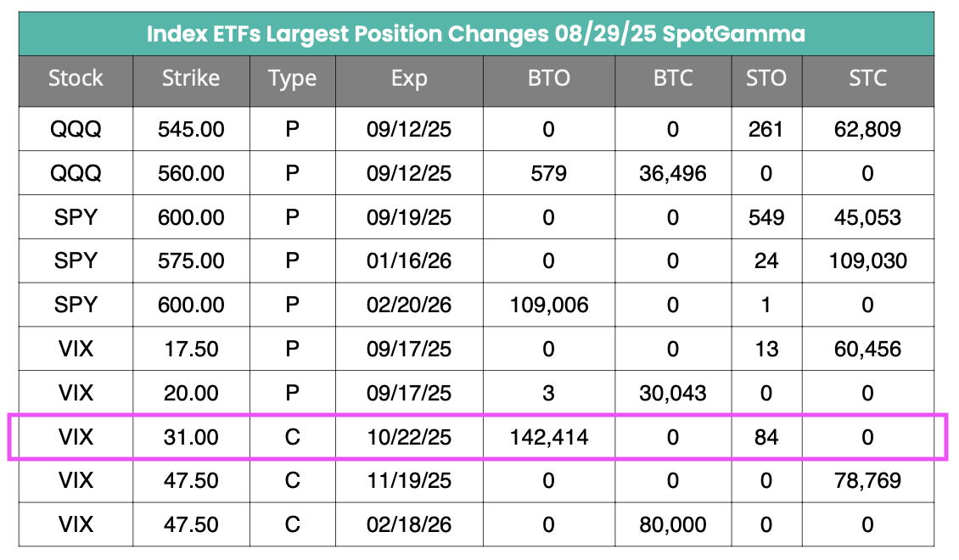Select the 02/20/26 expiration cell
Viewport: 959px width, 560px height.
[409, 305]
